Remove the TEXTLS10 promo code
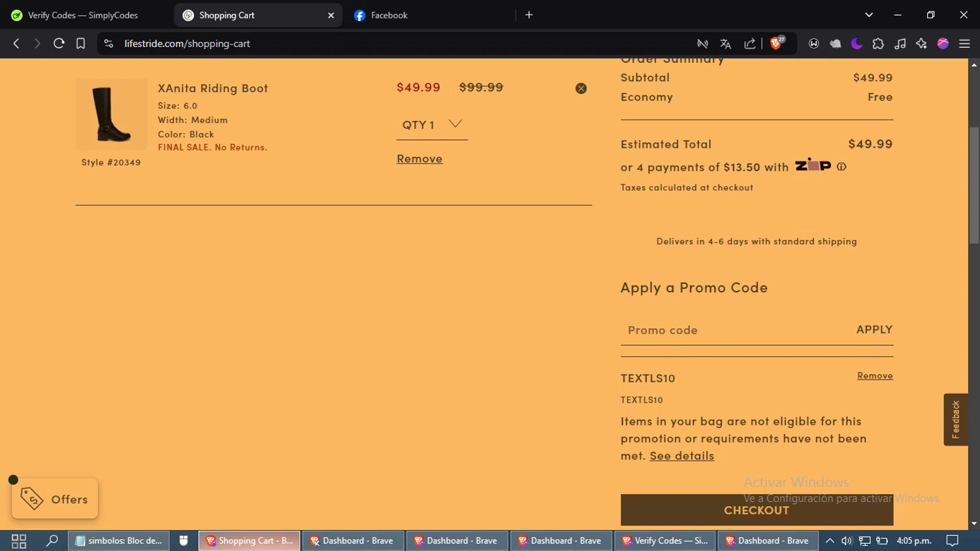Image resolution: width=980 pixels, height=551 pixels. point(875,376)
